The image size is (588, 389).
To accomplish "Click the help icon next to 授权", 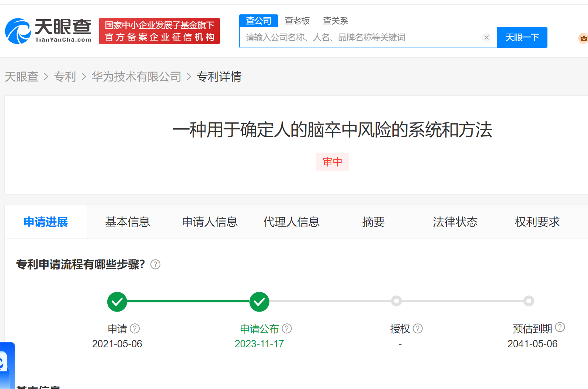I will 418,329.
